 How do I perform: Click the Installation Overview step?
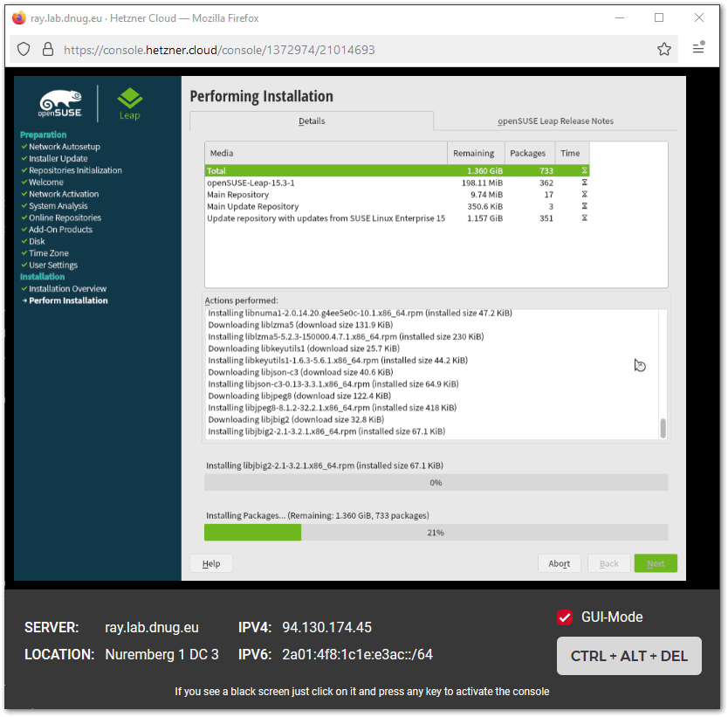coord(67,288)
